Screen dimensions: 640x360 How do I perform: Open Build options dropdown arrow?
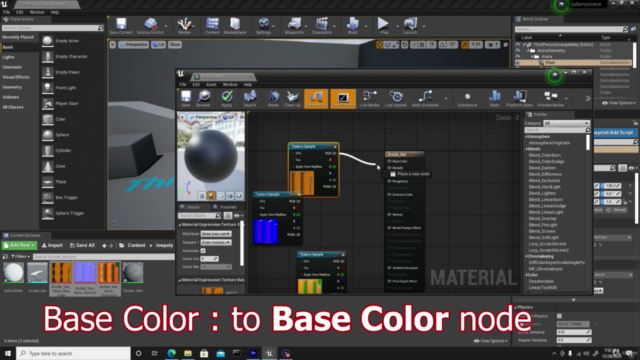pos(366,26)
